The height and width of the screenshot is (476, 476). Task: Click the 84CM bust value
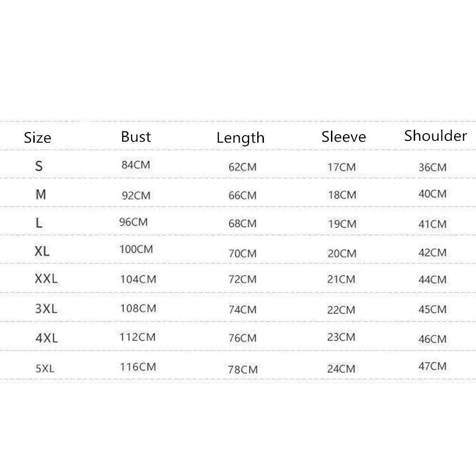click(136, 165)
